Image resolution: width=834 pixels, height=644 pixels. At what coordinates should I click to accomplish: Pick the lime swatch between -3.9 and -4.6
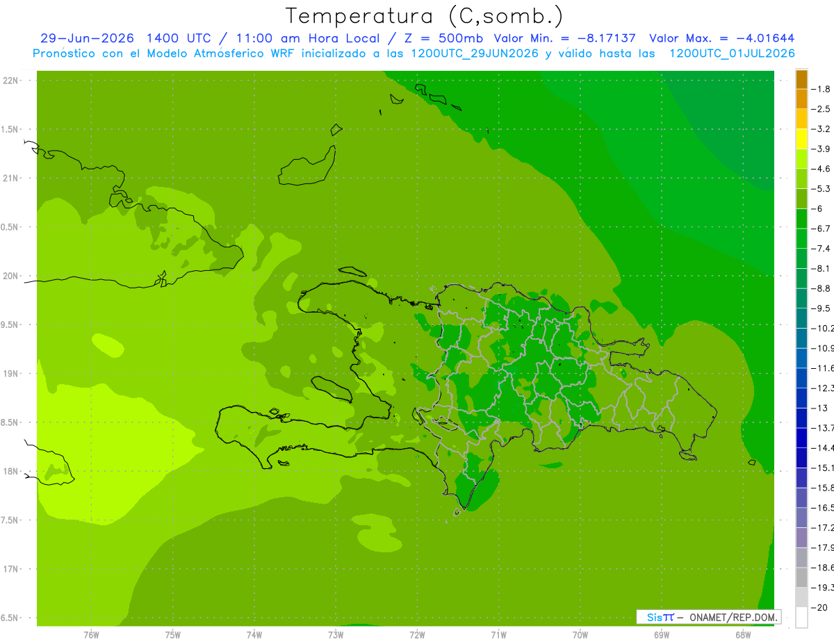coord(801,158)
